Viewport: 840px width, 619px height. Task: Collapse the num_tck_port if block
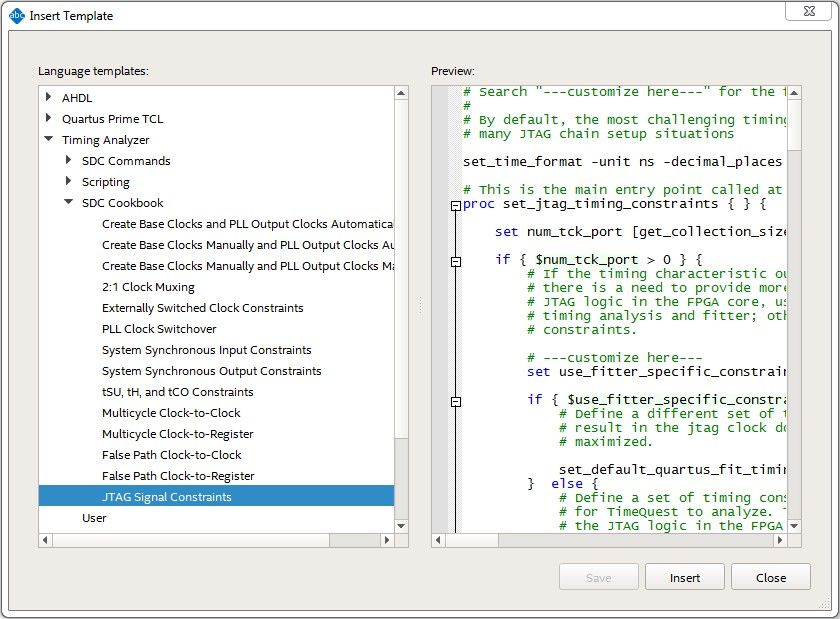(x=455, y=259)
